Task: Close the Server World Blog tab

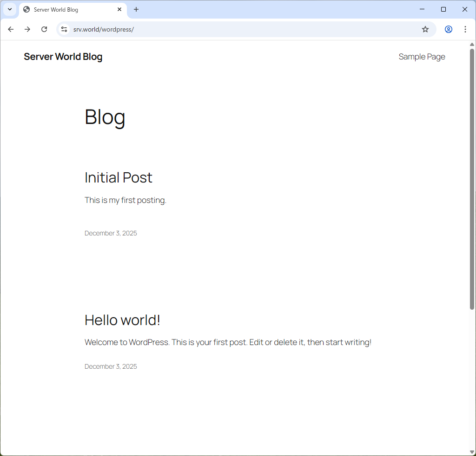Action: pos(119,9)
